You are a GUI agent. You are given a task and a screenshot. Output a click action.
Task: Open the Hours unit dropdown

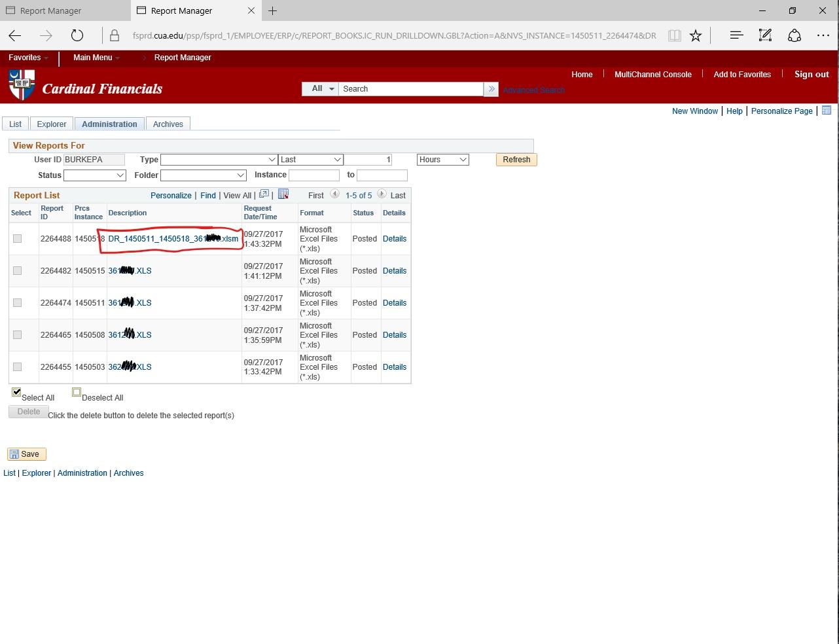pyautogui.click(x=443, y=160)
